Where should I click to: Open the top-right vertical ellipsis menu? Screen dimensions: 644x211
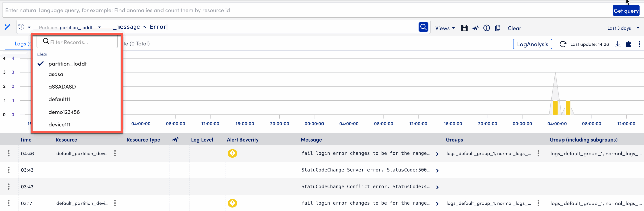click(639, 44)
